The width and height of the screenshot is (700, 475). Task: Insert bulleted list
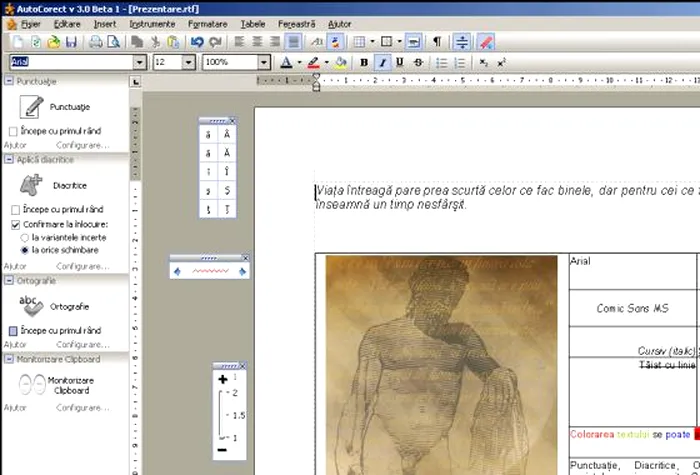(442, 62)
